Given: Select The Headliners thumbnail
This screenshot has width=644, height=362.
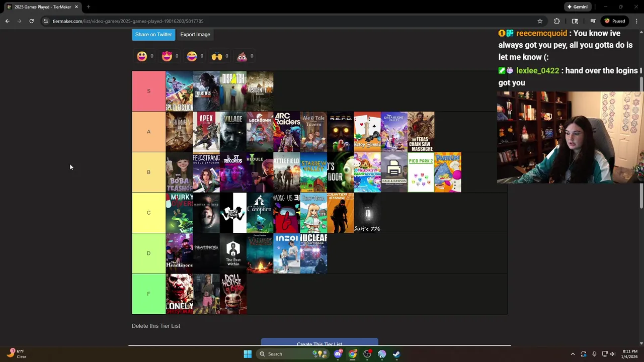Looking at the screenshot, I should pyautogui.click(x=179, y=253).
